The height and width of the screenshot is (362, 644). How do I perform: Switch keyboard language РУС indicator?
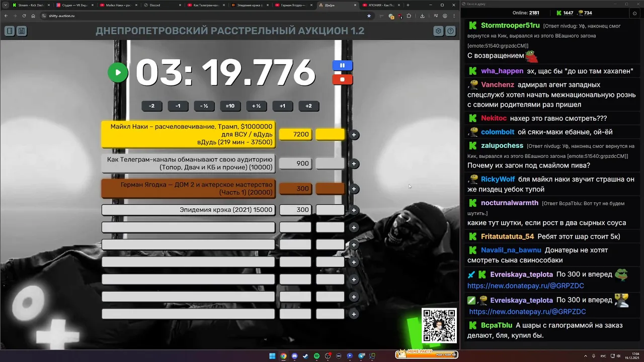(x=603, y=356)
